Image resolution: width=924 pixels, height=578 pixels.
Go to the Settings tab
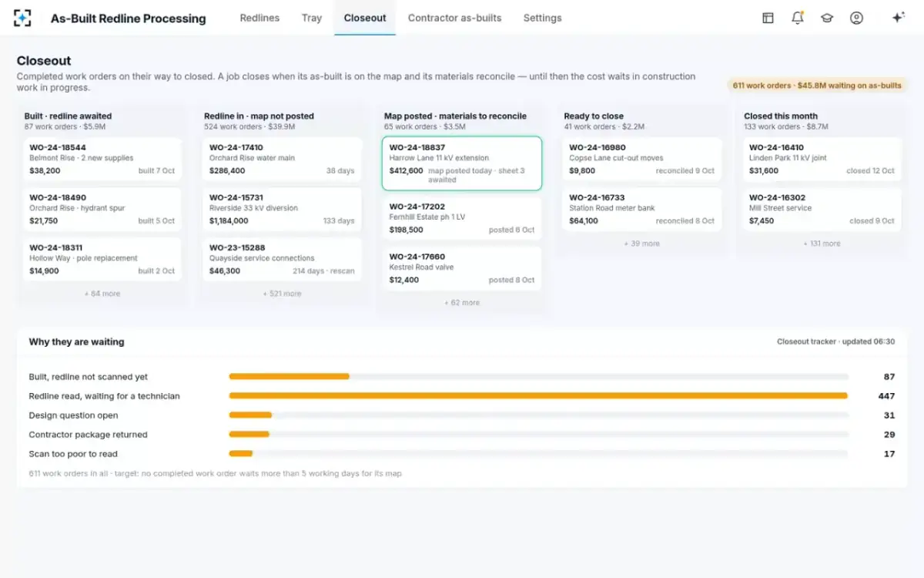pos(542,18)
